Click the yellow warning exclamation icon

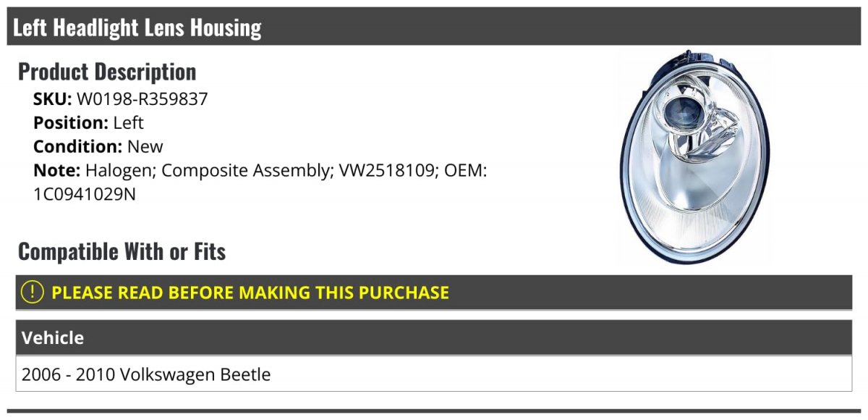32,293
